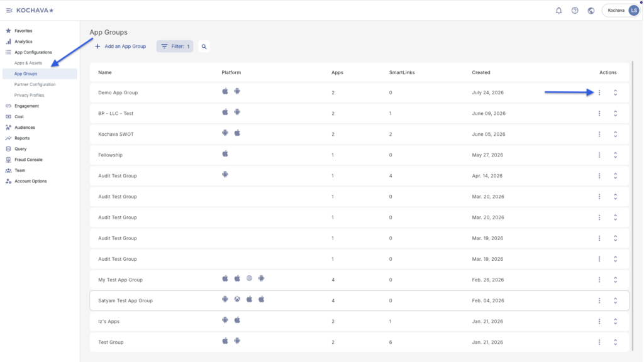The image size is (644, 362).
Task: Click the Apple icon in Fellowship row
Action: pos(225,153)
